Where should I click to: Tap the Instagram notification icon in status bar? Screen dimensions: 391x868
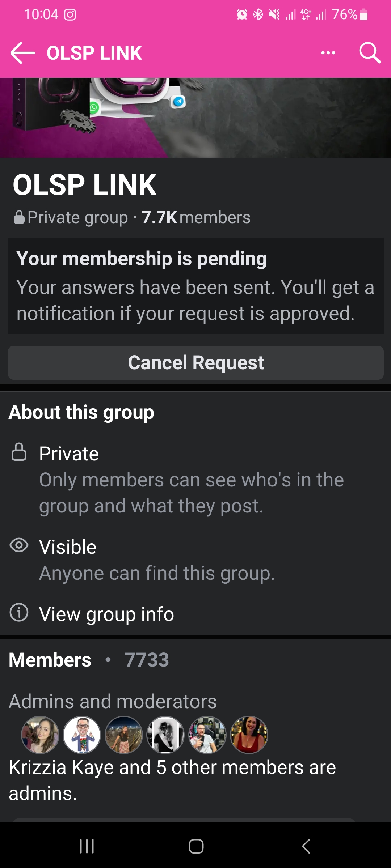click(70, 15)
